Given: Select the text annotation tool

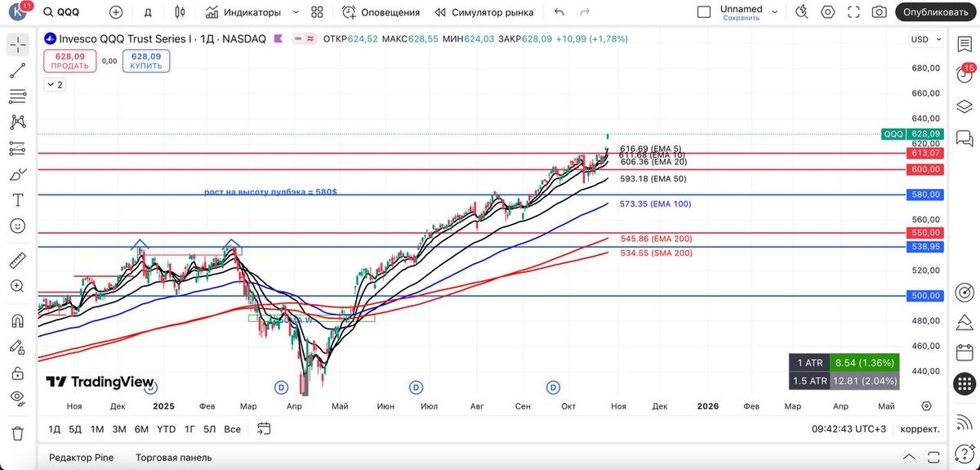Looking at the screenshot, I should [x=17, y=200].
